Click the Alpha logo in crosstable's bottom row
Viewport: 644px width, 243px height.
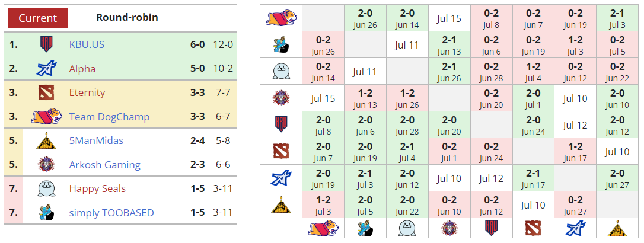[575, 227]
